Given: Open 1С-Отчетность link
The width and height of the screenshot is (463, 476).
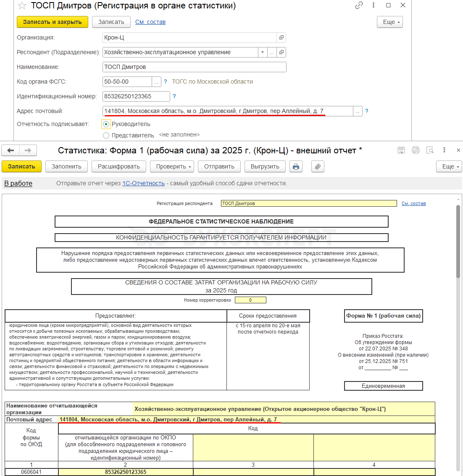Looking at the screenshot, I should point(143,183).
